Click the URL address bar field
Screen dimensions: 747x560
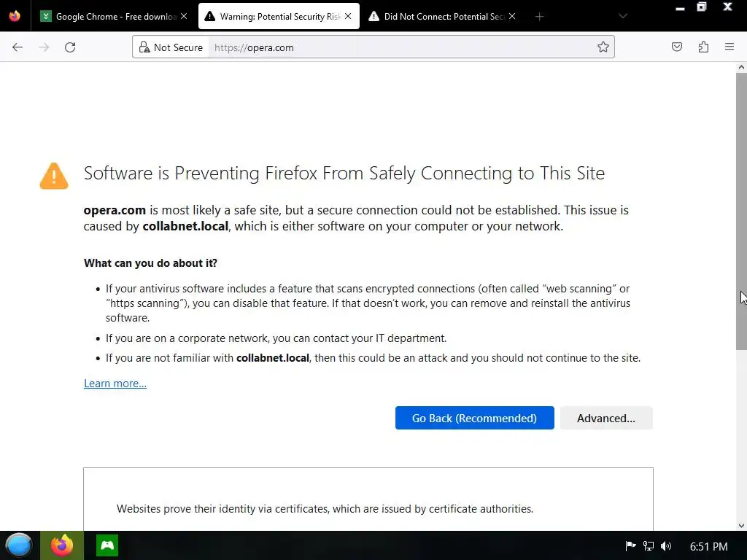[x=401, y=47]
